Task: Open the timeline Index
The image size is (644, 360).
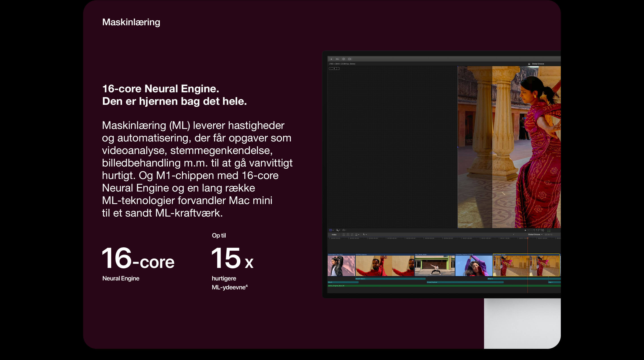Action: [334, 235]
